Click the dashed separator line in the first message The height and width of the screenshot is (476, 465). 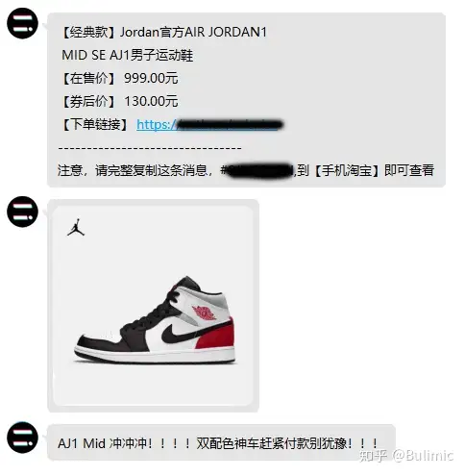150,148
